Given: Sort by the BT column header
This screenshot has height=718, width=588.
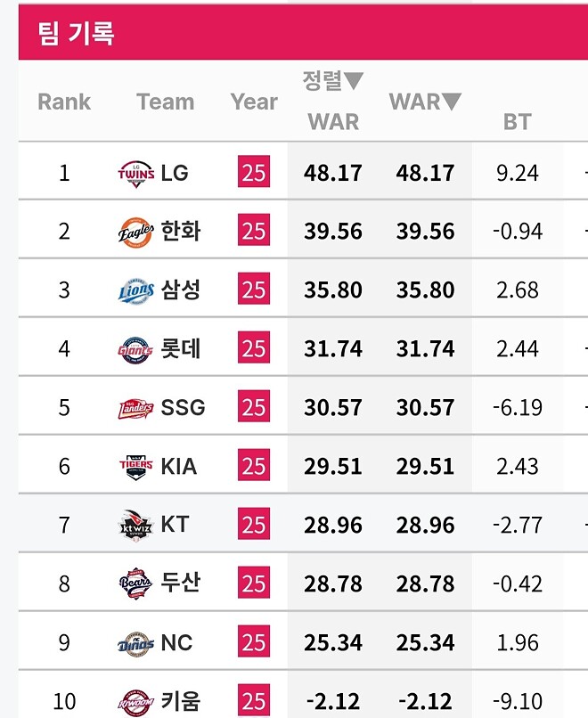Looking at the screenshot, I should click(518, 122).
